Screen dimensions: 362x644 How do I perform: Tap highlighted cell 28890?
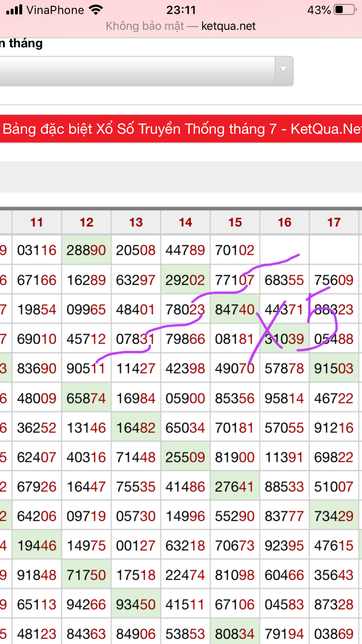pyautogui.click(x=86, y=250)
